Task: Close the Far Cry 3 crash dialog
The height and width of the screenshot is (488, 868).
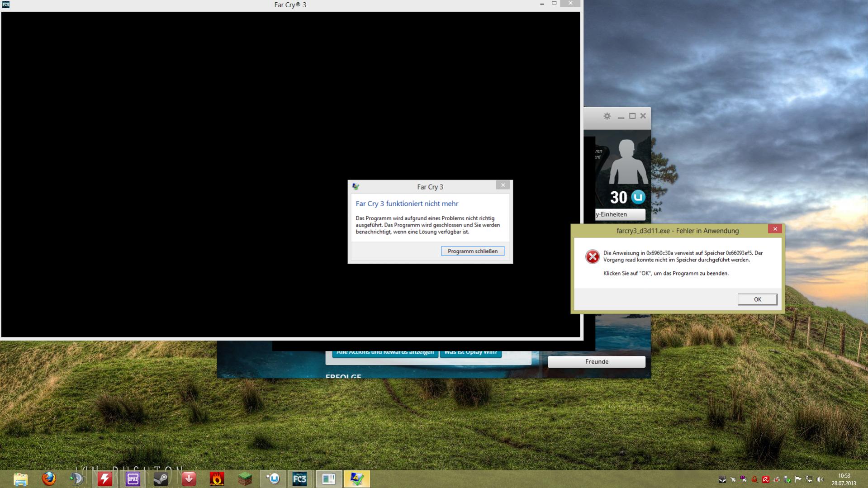Action: (503, 185)
